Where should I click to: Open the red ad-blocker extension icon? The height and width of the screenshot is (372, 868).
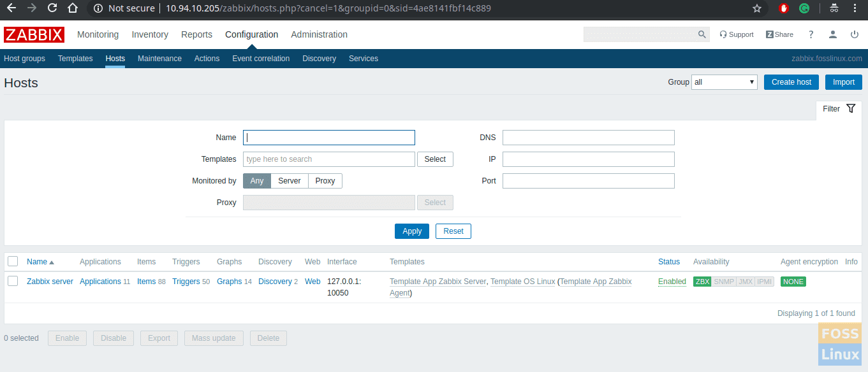(x=784, y=8)
